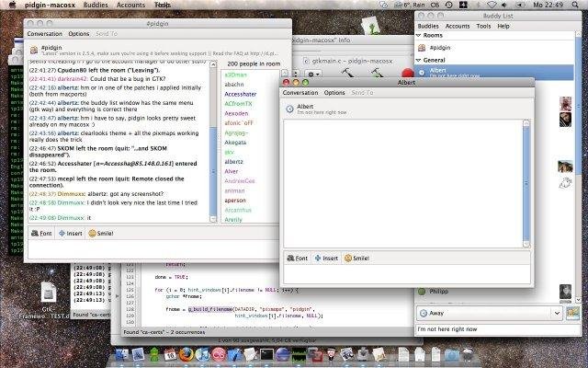Image resolution: width=588 pixels, height=368 pixels.
Task: Open Finder from the Dock
Action: click(x=121, y=354)
